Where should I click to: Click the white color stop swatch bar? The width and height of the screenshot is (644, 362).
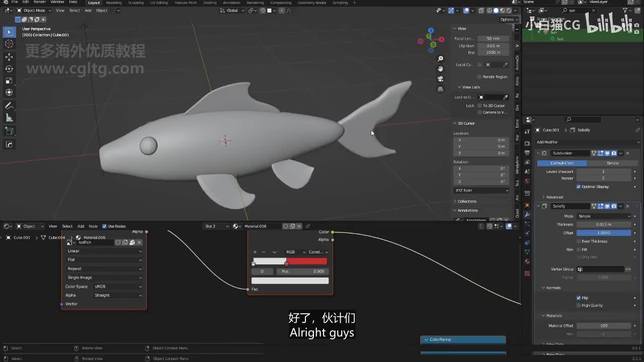tap(290, 281)
